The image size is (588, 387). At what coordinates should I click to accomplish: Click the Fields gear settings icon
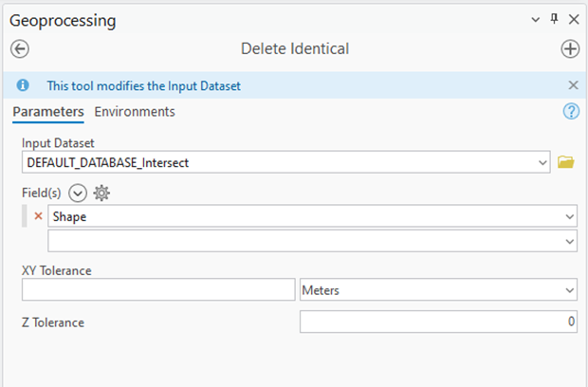tap(101, 193)
